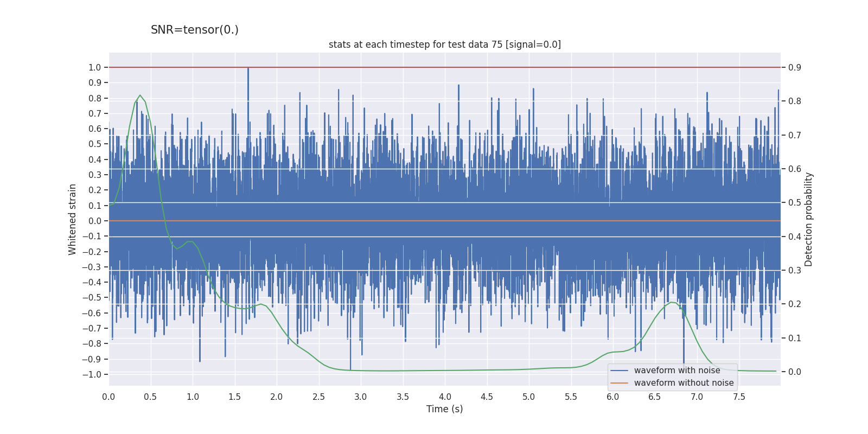Click the 'SNR=tensor(0.)' heading text
The width and height of the screenshot is (868, 434).
coord(195,30)
